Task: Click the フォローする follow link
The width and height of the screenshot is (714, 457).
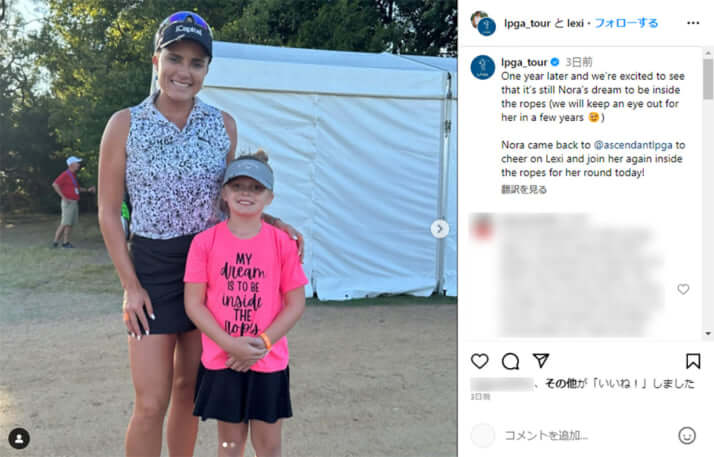Action: click(626, 23)
